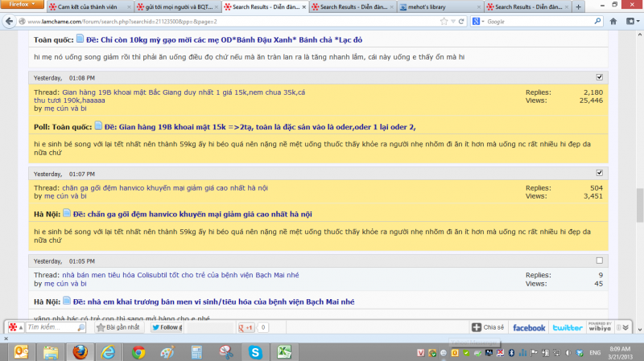The height and width of the screenshot is (361, 644).
Task: Tick the checkbox for the khoai mật thread
Action: pyautogui.click(x=598, y=77)
